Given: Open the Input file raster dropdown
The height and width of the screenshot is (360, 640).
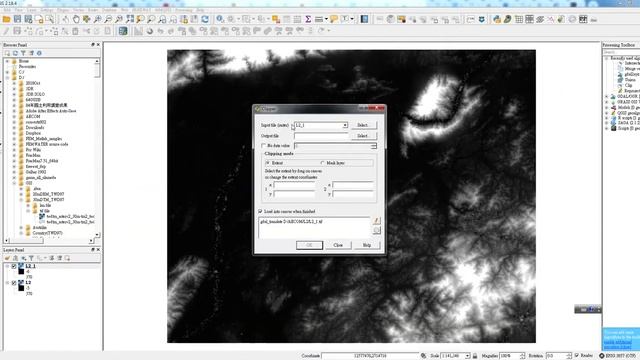Looking at the screenshot, I should (x=345, y=125).
